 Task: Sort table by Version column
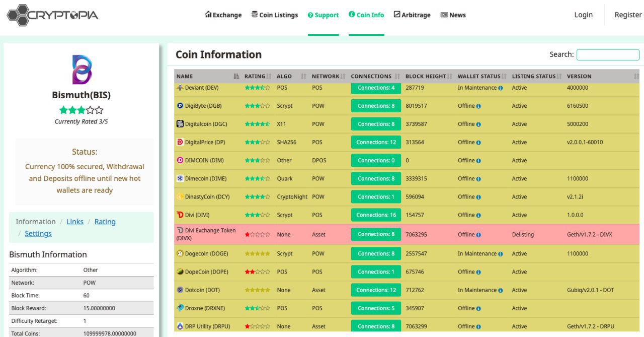[602, 76]
